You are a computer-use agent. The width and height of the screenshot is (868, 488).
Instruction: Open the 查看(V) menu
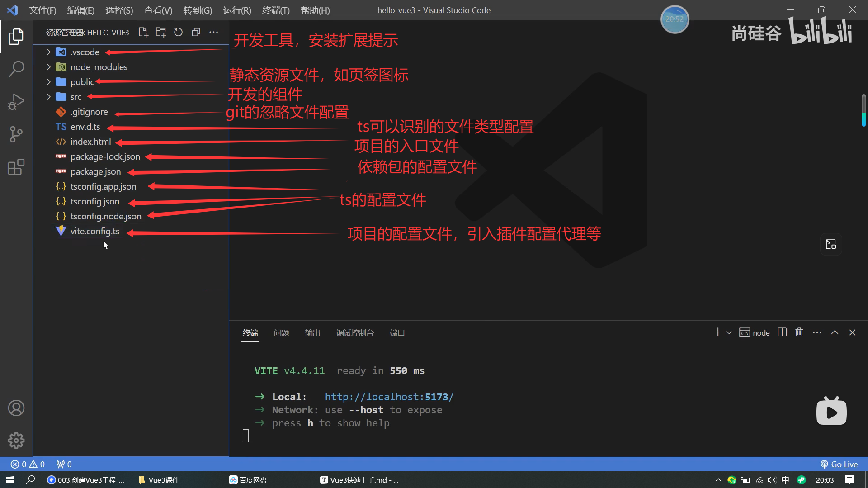[x=158, y=10]
